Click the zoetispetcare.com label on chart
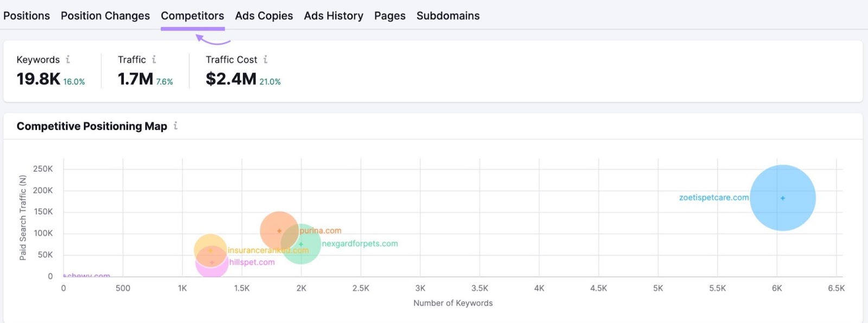Screen dimensions: 868x323 713,198
